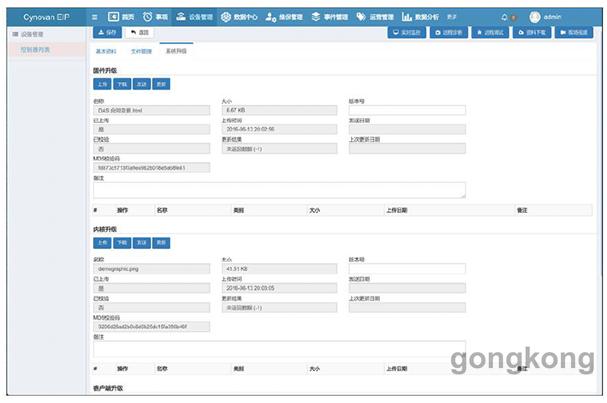Click 上传 under 固件升级 section
Screen dimensions: 607x403
(103, 84)
